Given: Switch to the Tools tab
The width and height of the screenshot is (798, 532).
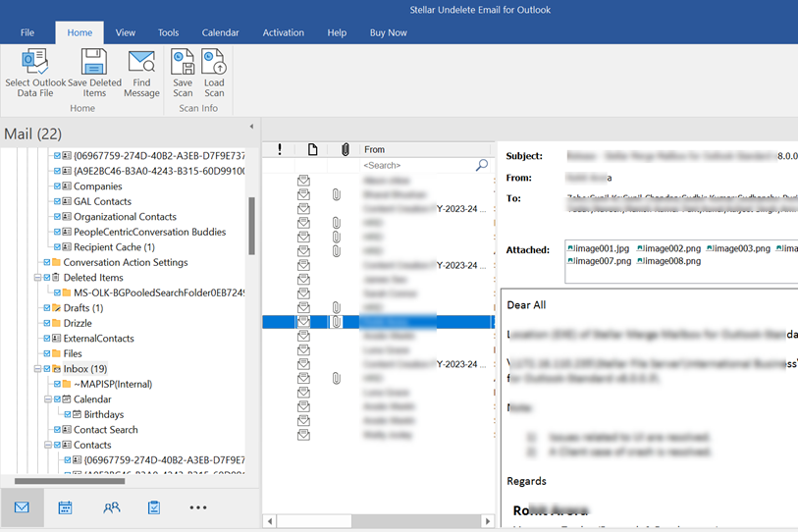Looking at the screenshot, I should click(168, 32).
